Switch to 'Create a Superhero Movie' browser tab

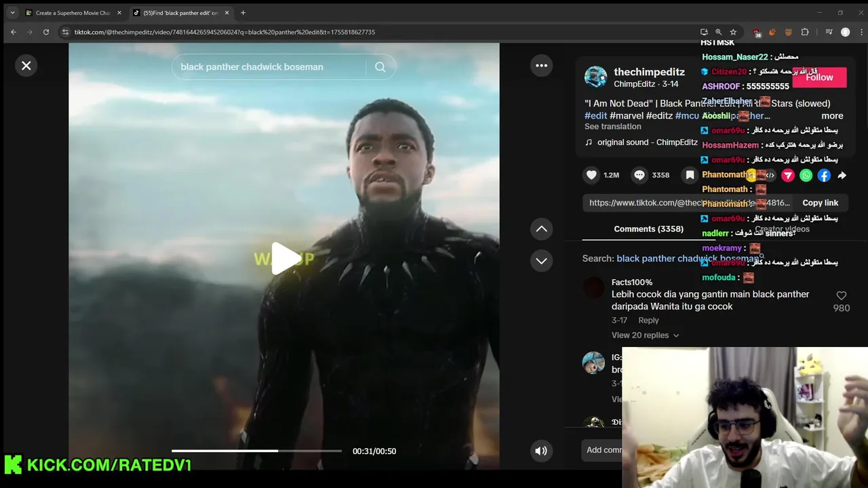(x=73, y=13)
